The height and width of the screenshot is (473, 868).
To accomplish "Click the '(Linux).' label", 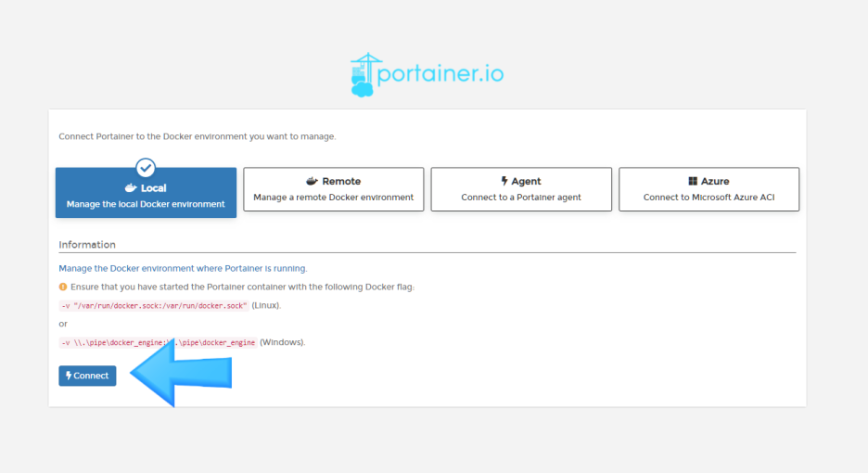I will (266, 305).
